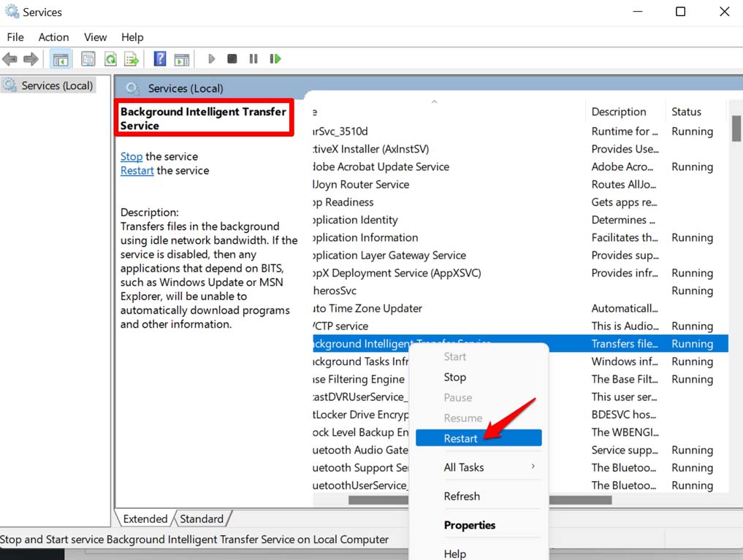The width and height of the screenshot is (743, 560).
Task: Sort the list by the Description column header
Action: point(619,112)
